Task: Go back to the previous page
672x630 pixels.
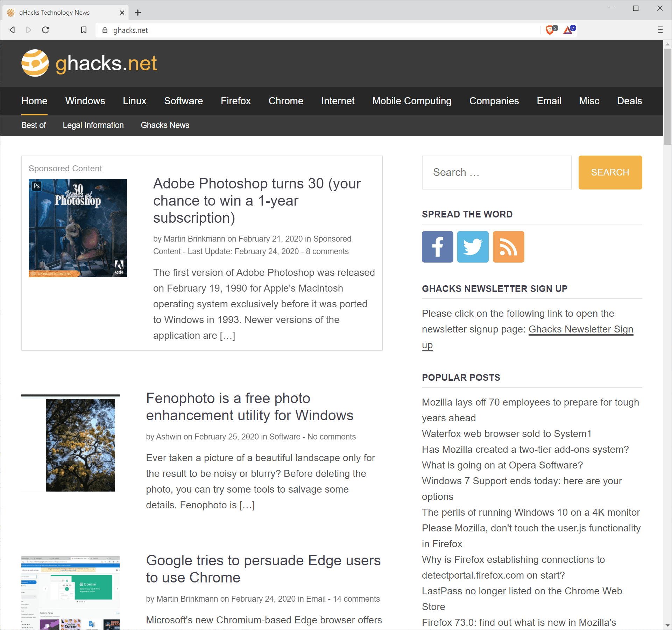Action: [x=12, y=30]
